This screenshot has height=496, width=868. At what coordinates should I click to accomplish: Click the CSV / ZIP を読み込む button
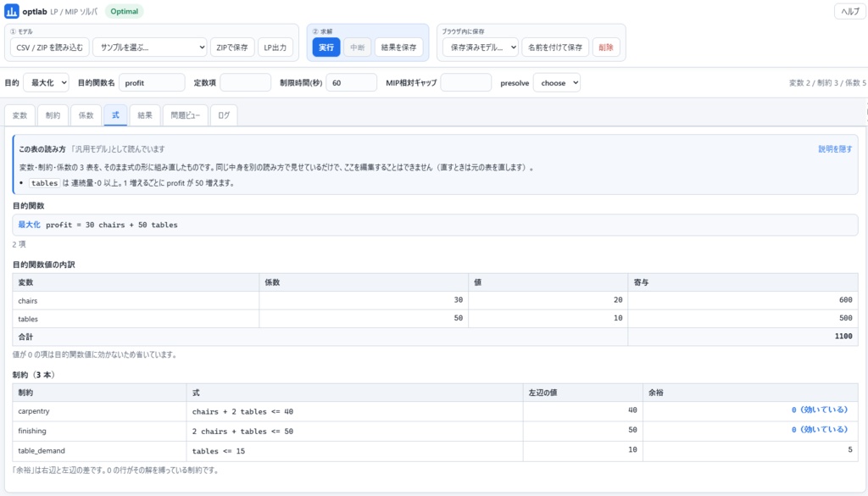[49, 47]
